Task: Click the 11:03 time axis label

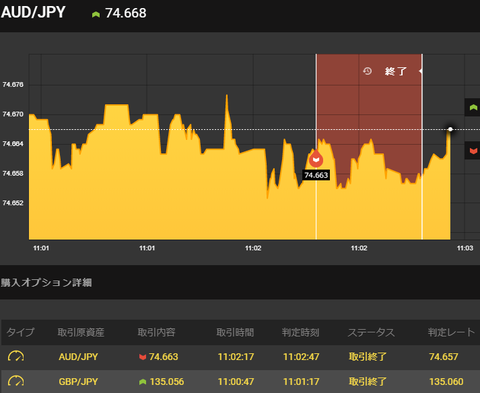Action: [x=465, y=248]
